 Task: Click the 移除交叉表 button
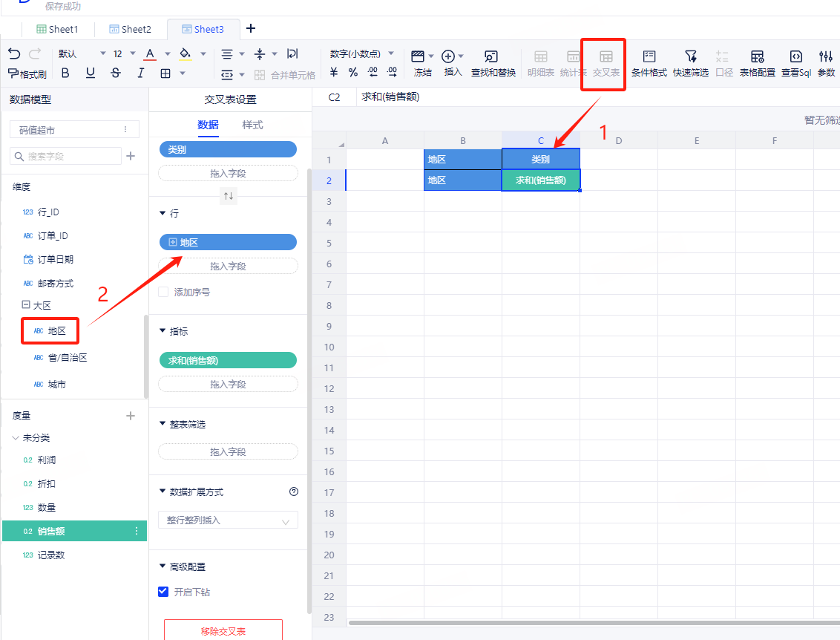[223, 631]
